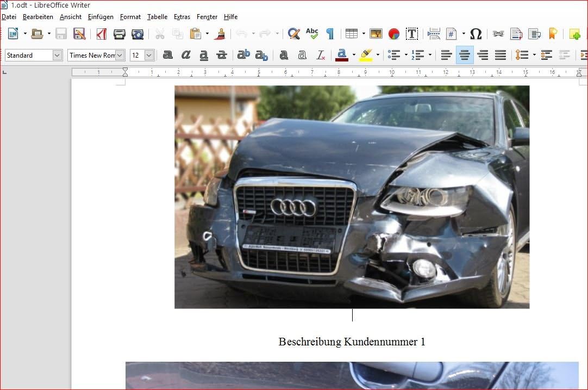Open the Einfügen menu
Screen dimensions: 588x390
101,17
